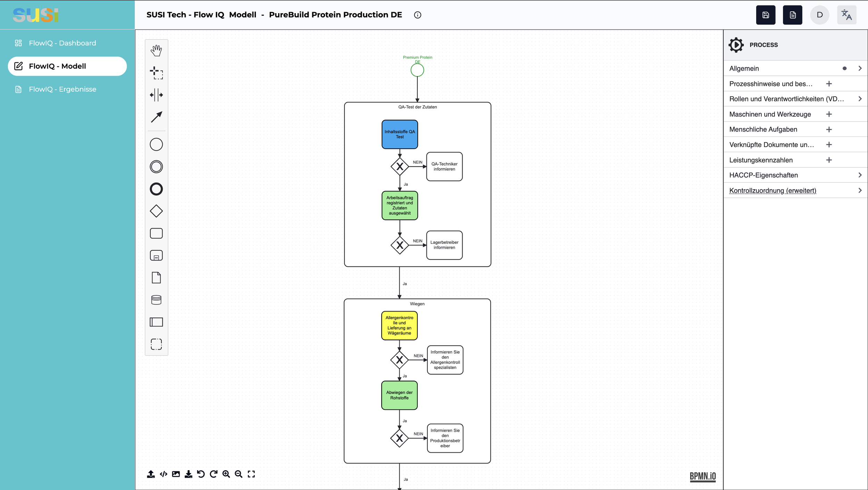This screenshot has height=490, width=868.
Task: Click the download diagram icon
Action: click(x=189, y=474)
